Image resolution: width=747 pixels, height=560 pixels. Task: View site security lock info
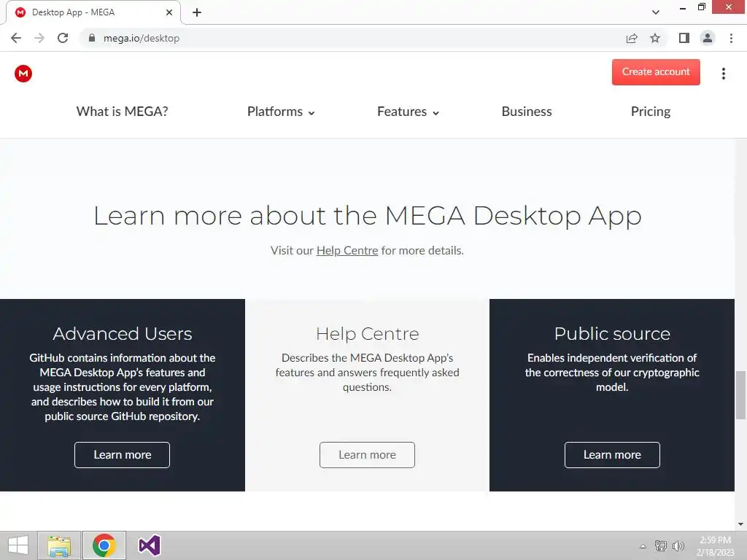(x=92, y=38)
